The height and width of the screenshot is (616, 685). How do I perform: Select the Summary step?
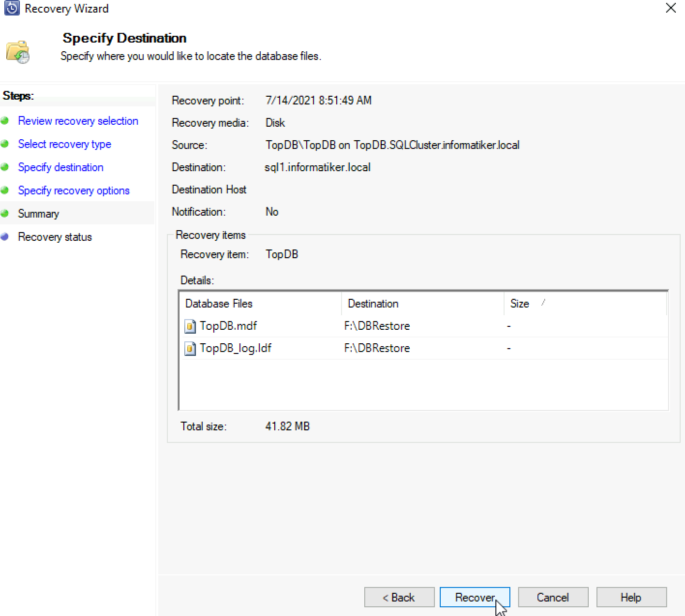coord(38,214)
